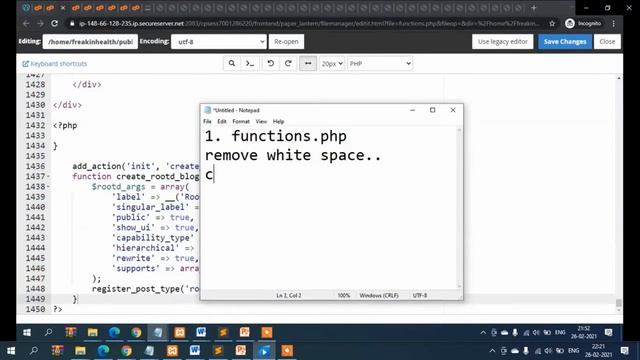The width and height of the screenshot is (640, 360).
Task: Open Notepad Format menu
Action: [x=241, y=122]
